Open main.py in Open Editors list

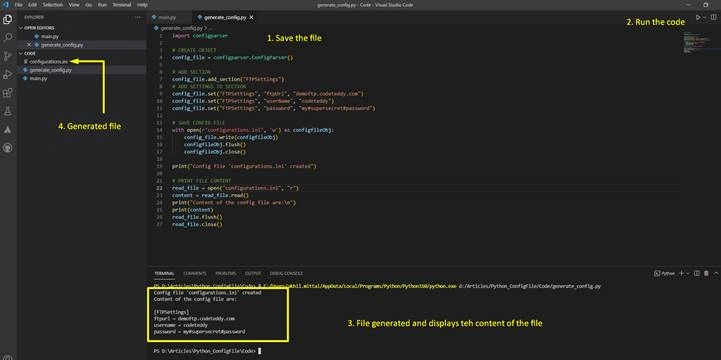(x=82, y=36)
